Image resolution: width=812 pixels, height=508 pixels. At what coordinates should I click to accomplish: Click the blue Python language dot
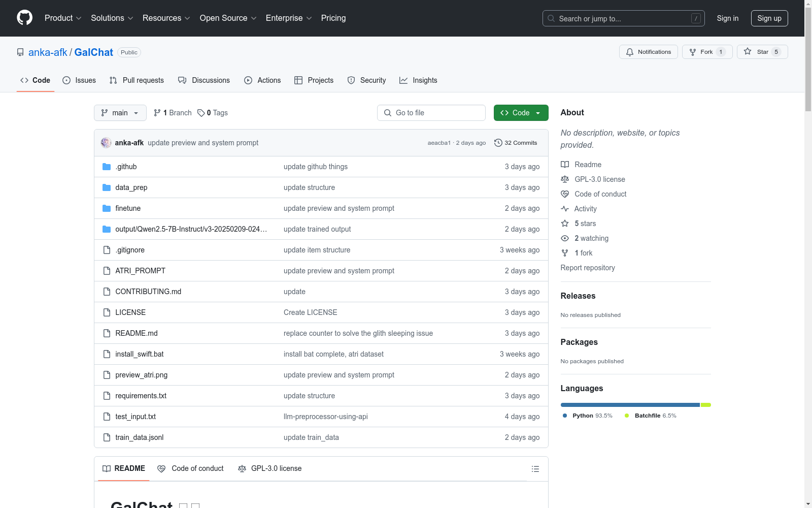click(565, 416)
